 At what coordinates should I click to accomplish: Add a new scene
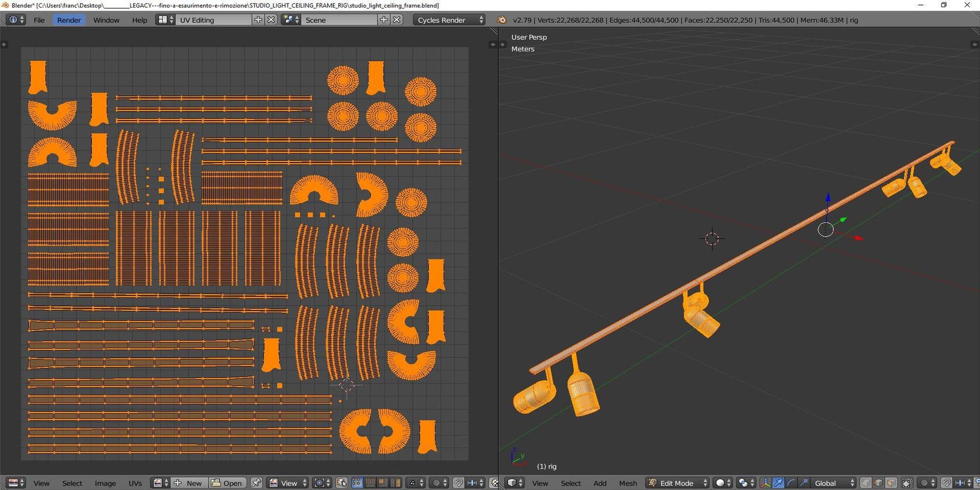tap(384, 20)
